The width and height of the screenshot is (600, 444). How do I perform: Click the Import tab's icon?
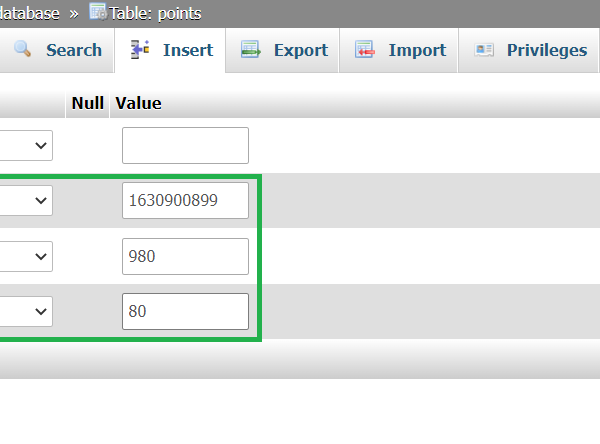tap(365, 50)
